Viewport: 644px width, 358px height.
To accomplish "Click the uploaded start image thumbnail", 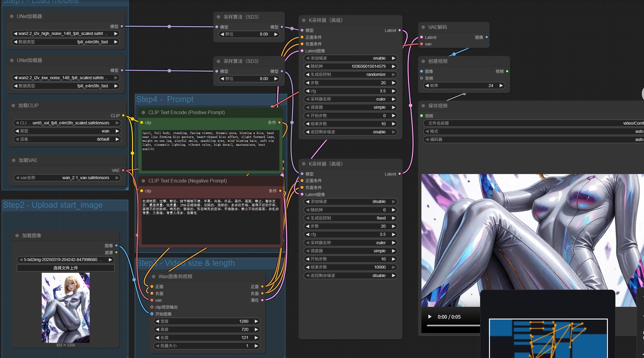I will [x=66, y=308].
